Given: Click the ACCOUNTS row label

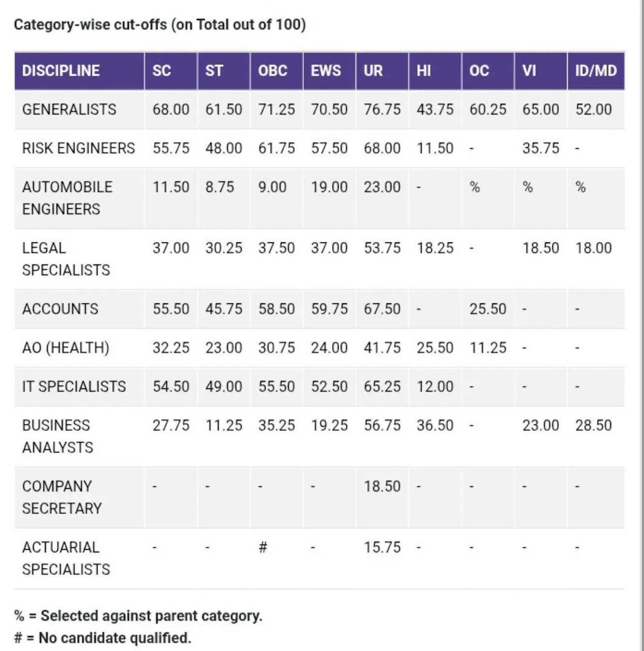Looking at the screenshot, I should click(60, 309).
